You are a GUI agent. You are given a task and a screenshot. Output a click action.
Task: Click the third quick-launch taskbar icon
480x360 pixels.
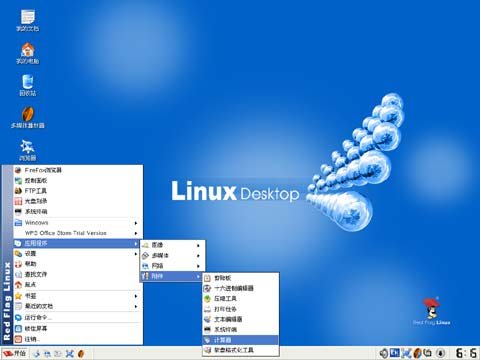[58, 353]
